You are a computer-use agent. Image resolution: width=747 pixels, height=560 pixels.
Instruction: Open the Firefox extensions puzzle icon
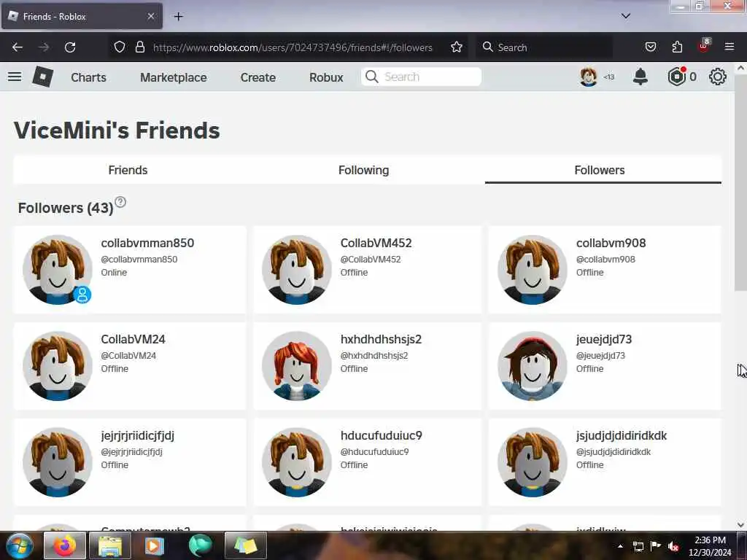coord(677,47)
